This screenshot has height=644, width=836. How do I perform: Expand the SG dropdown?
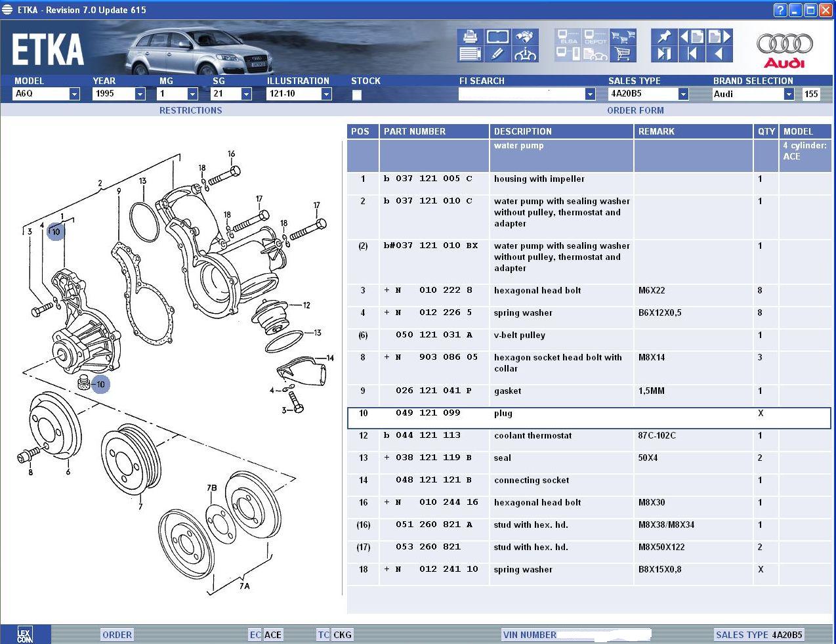coord(247,94)
